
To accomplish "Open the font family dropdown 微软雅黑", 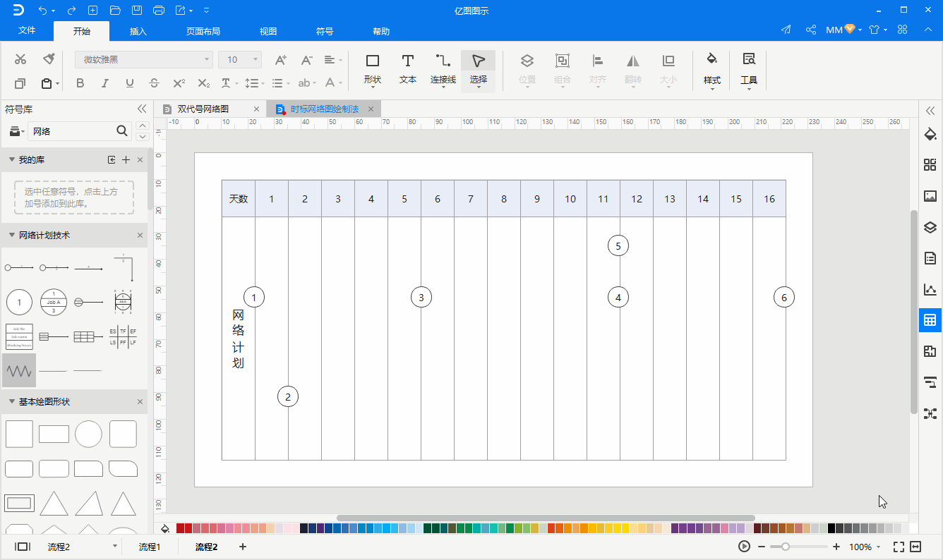I will (x=144, y=60).
